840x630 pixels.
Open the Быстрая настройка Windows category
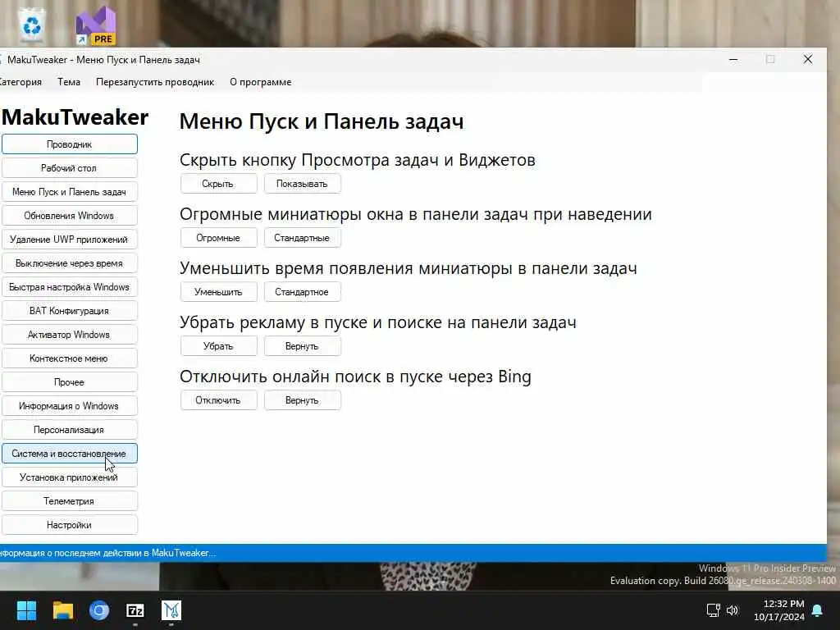point(70,287)
